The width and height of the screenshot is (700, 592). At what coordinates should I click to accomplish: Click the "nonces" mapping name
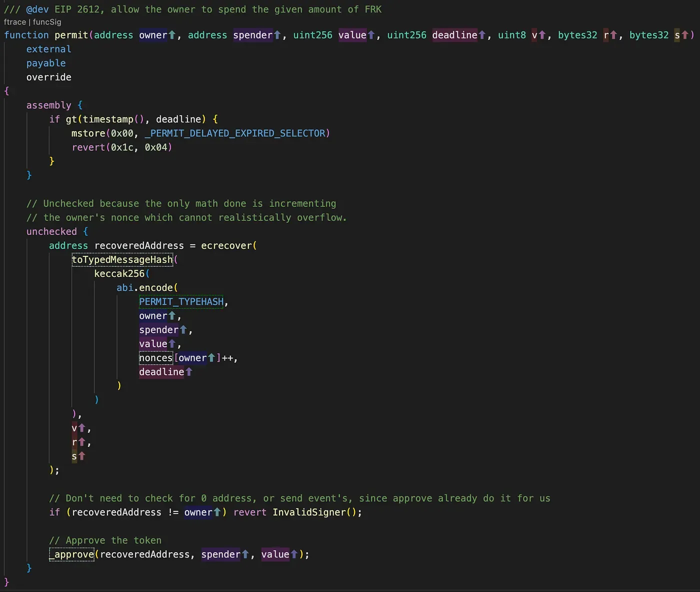point(156,358)
